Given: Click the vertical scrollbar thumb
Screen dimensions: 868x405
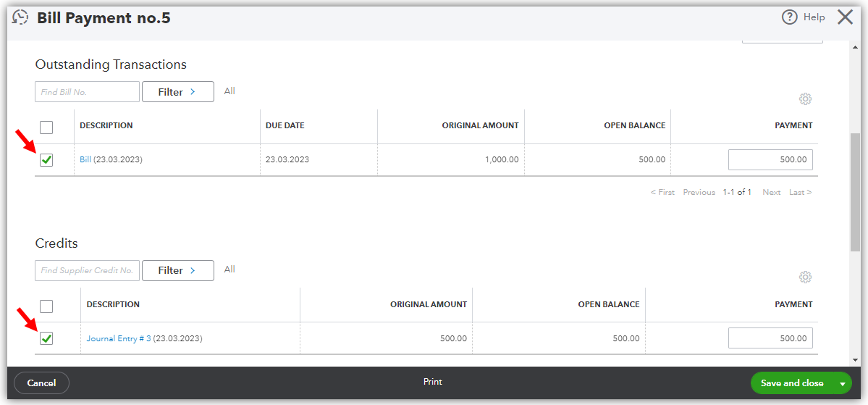Looking at the screenshot, I should click(856, 192).
